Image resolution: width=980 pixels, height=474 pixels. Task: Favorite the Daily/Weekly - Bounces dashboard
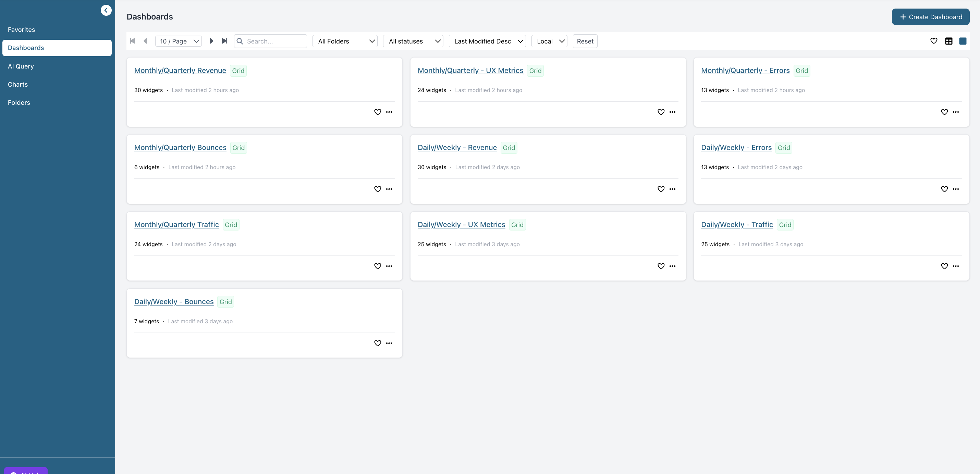pyautogui.click(x=377, y=343)
